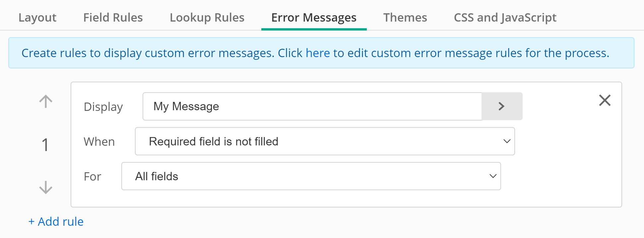Delete the rule using the X icon
This screenshot has height=238, width=644.
click(x=605, y=100)
